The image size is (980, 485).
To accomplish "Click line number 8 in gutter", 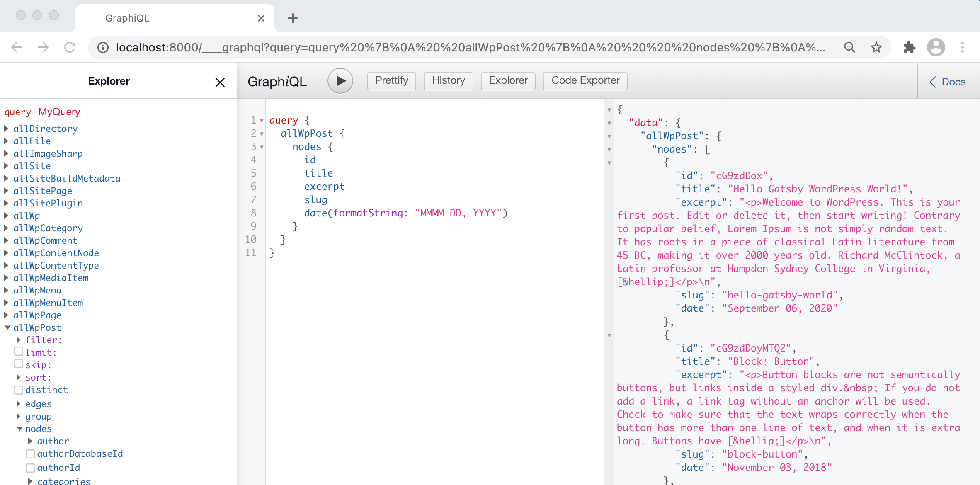I will click(x=253, y=213).
